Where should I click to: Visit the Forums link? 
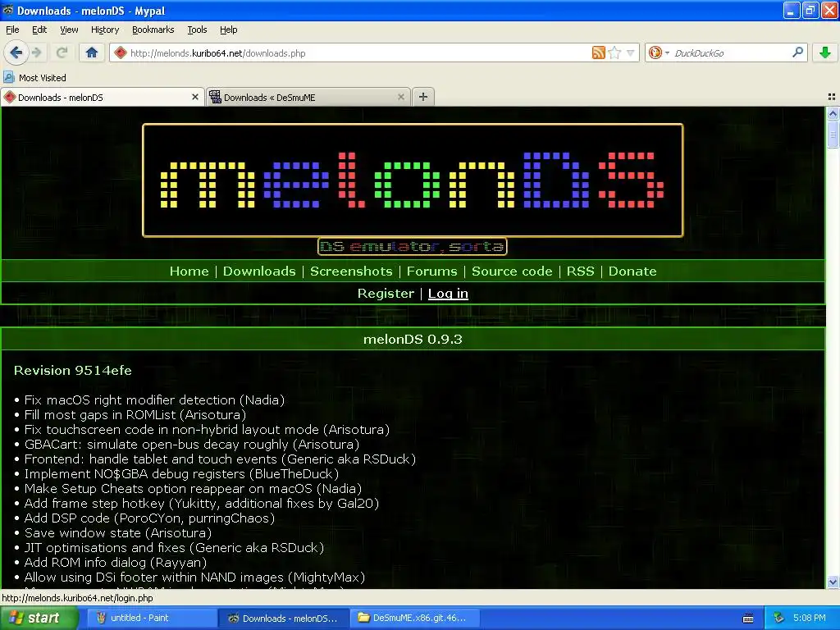coord(431,271)
